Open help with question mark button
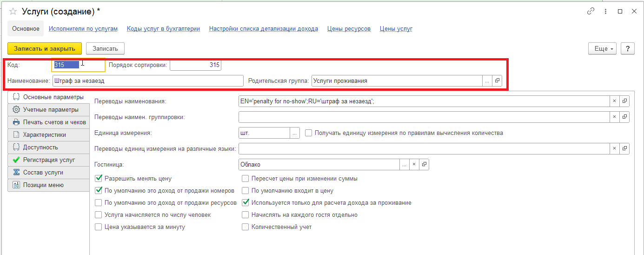 tap(628, 48)
